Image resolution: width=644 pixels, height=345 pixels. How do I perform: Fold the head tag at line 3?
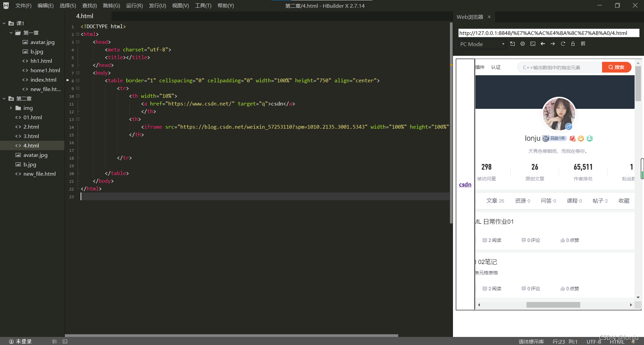click(x=78, y=42)
